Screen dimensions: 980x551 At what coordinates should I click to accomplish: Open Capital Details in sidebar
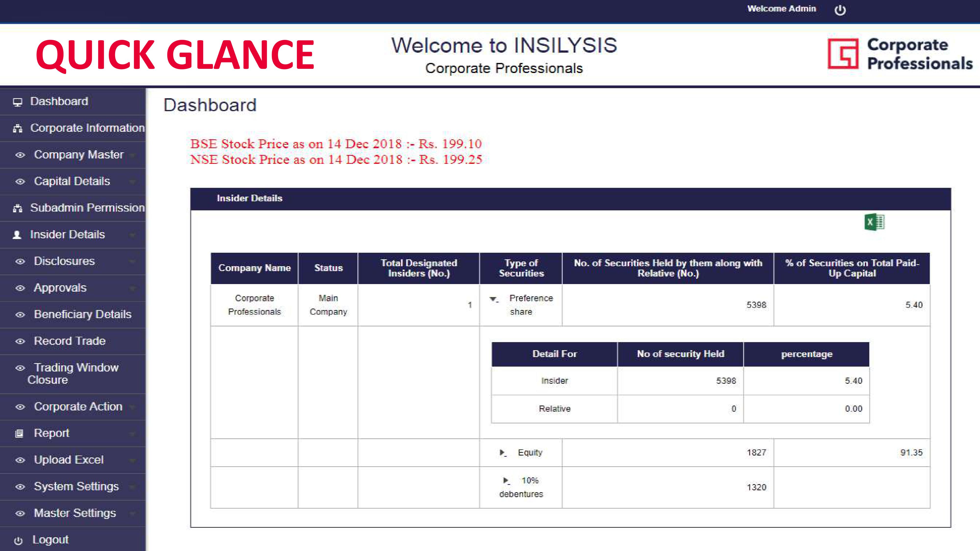pyautogui.click(x=72, y=181)
